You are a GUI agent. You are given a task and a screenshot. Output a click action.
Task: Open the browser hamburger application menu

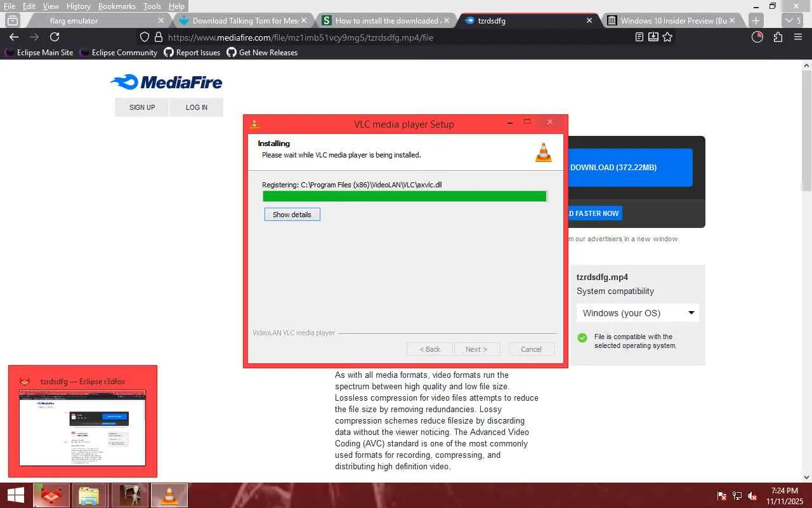tap(798, 37)
